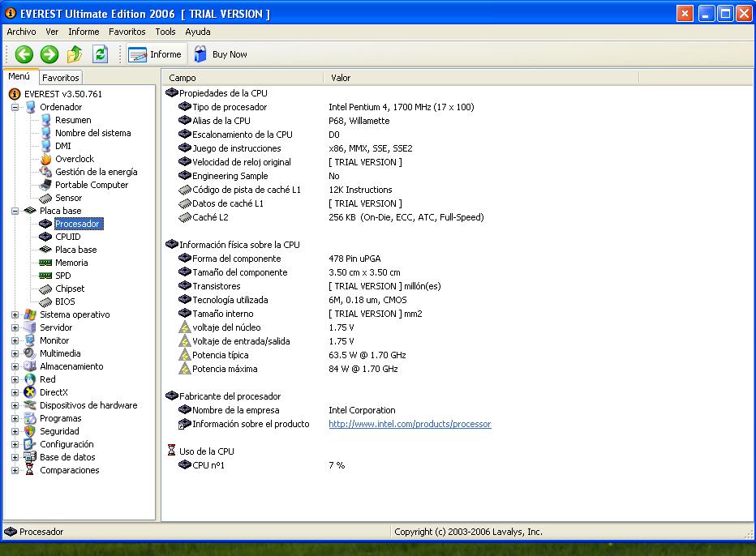Click the folder Up level toolbar icon
Image resolution: width=756 pixels, height=556 pixels.
point(75,54)
